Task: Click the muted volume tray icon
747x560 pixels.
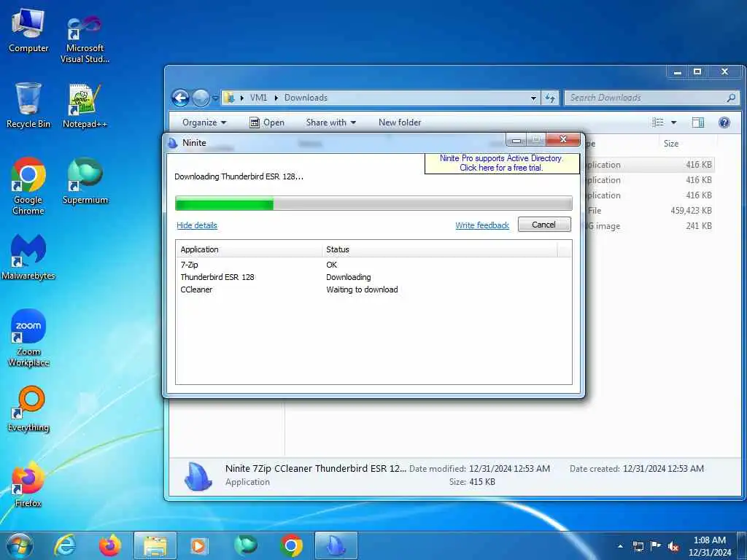Action: tap(673, 546)
